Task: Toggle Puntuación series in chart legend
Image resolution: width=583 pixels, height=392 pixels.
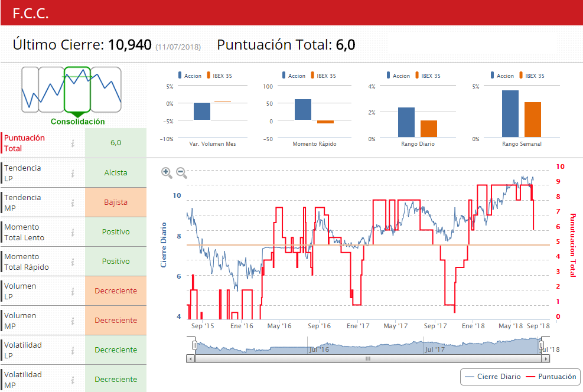Action: (551, 377)
